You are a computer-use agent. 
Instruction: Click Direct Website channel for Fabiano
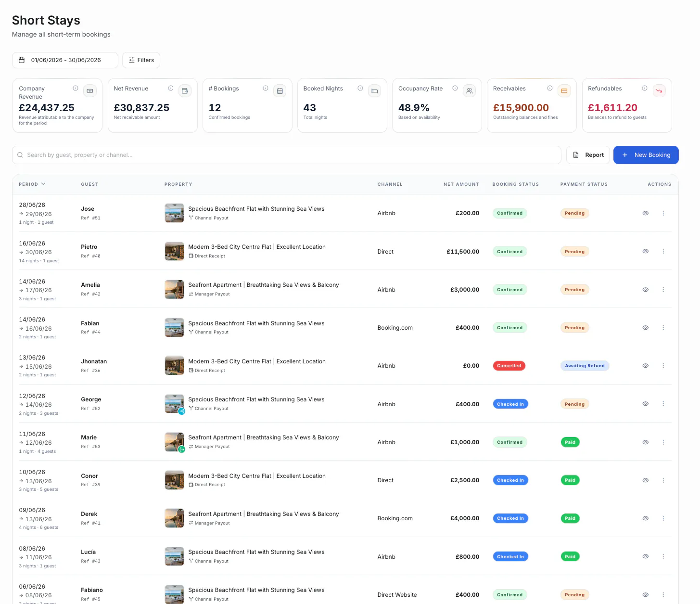click(397, 595)
